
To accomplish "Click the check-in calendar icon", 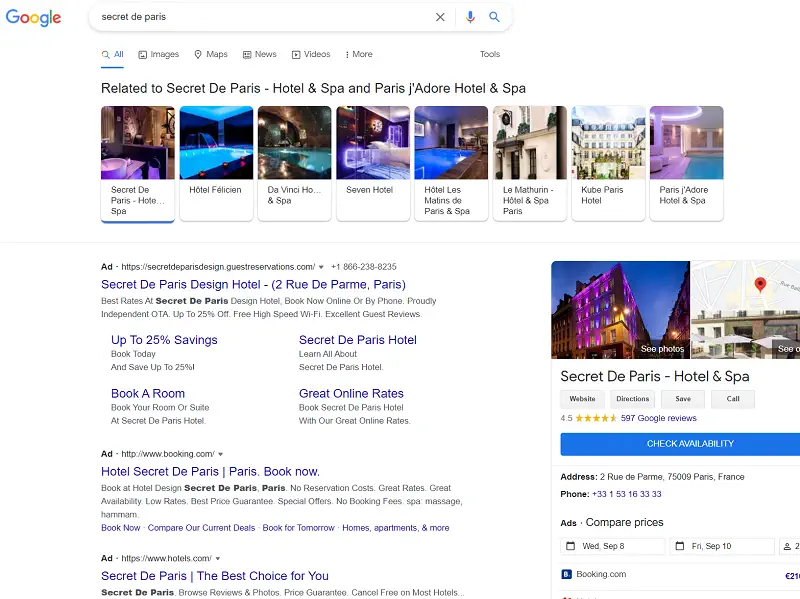I will [x=571, y=546].
